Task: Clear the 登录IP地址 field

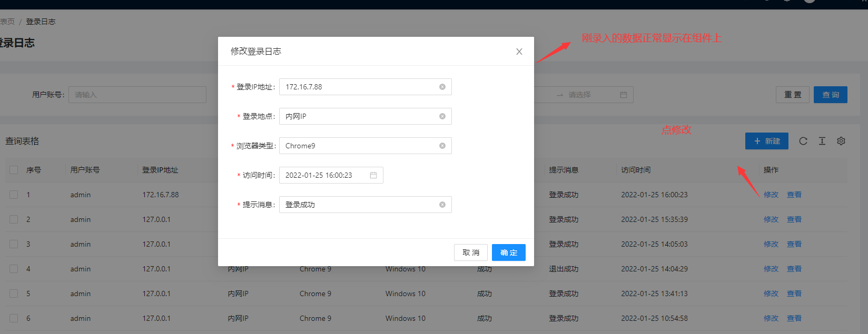Action: (442, 87)
